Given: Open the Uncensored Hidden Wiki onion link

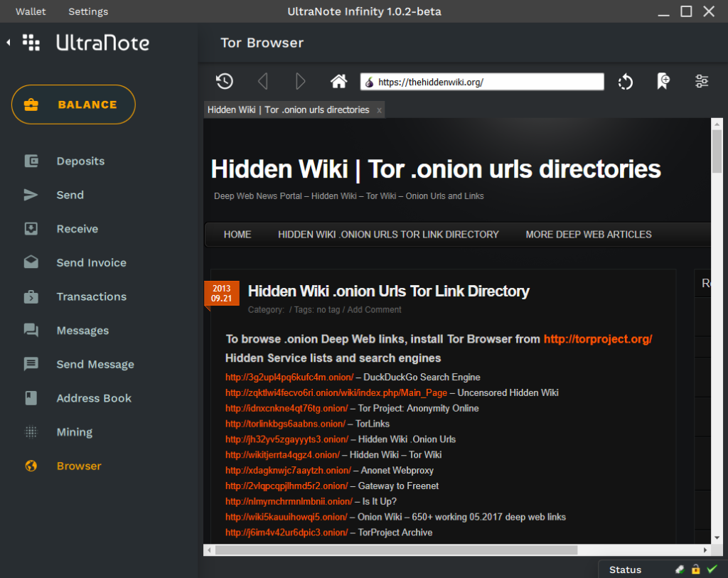Looking at the screenshot, I should (x=336, y=392).
